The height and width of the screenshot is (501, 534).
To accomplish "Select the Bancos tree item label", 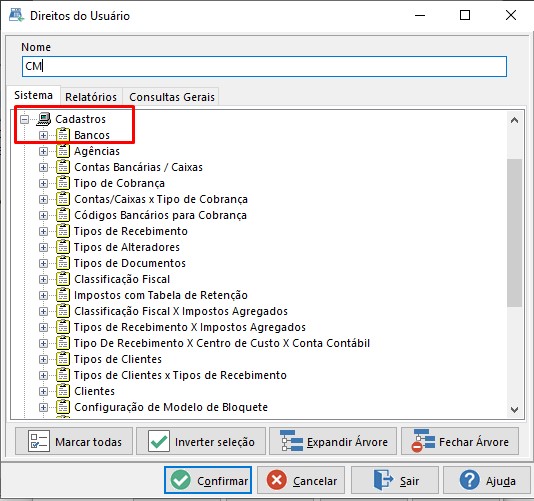I will [92, 135].
